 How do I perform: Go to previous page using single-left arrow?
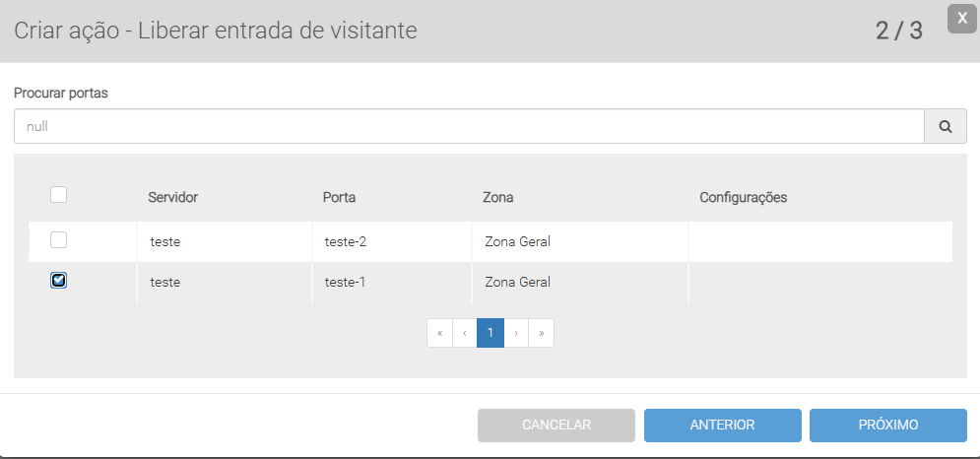point(465,333)
